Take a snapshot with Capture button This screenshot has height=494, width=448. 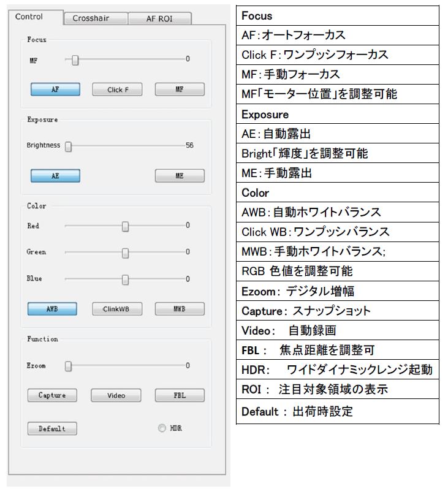point(52,395)
